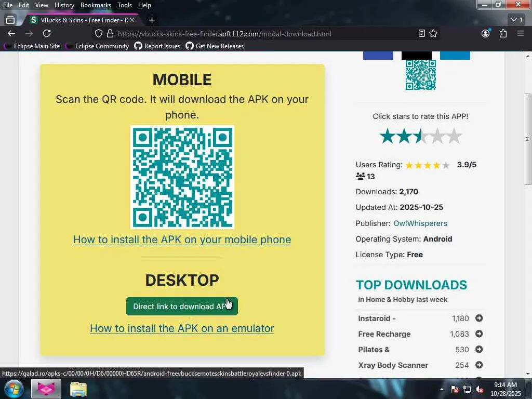Open the Action Center flag tray icon
Screen dimensions: 532x399
455,390
